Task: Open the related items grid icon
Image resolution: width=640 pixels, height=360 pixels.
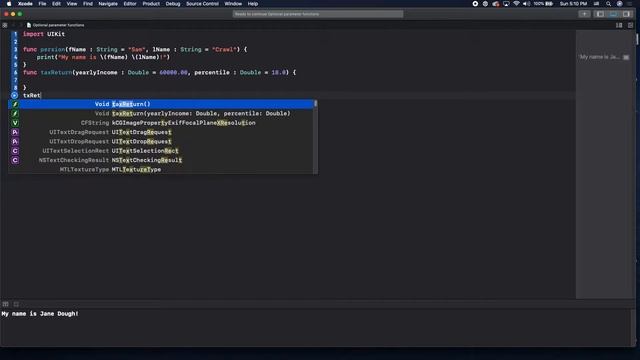Action: (x=5, y=25)
